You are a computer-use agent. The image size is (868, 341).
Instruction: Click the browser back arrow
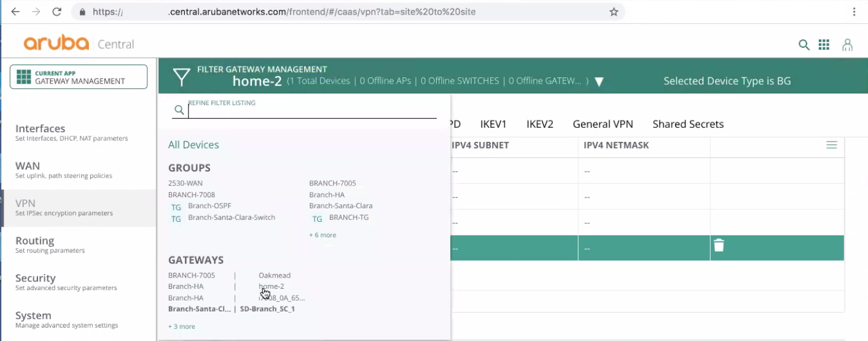[x=15, y=12]
